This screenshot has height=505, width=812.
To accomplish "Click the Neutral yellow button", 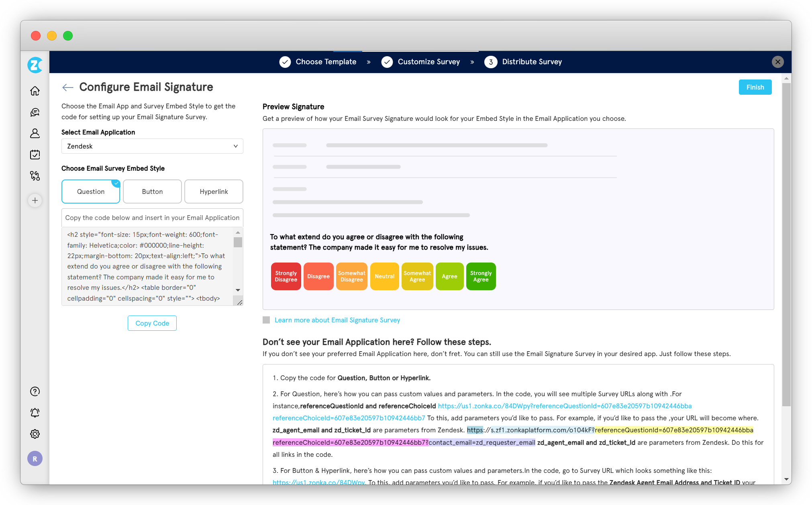I will [384, 276].
